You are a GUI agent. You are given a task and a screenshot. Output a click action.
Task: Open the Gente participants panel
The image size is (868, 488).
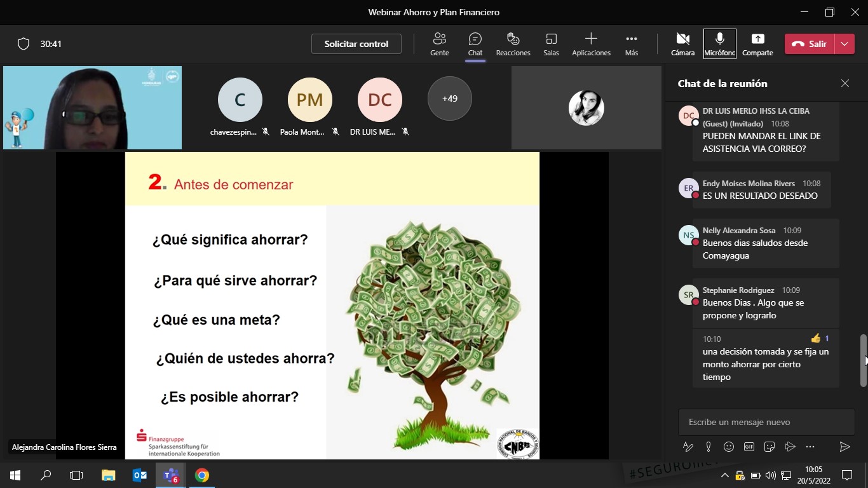coord(439,44)
